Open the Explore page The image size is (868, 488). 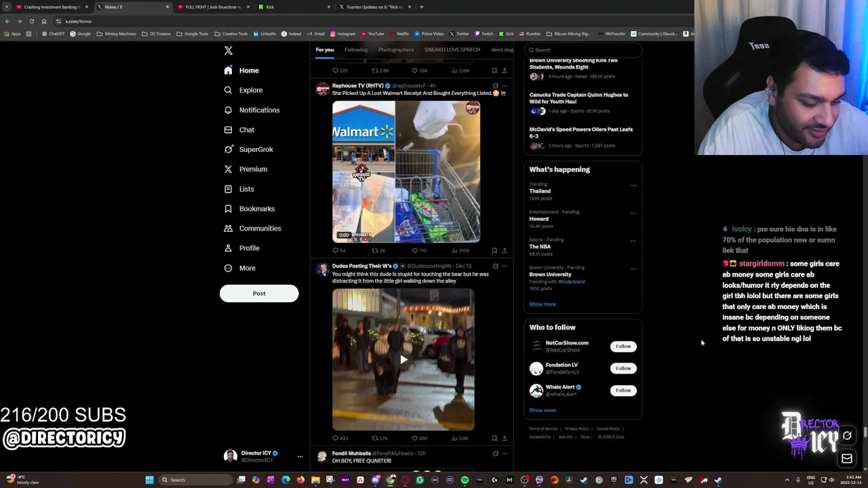[x=243, y=90]
